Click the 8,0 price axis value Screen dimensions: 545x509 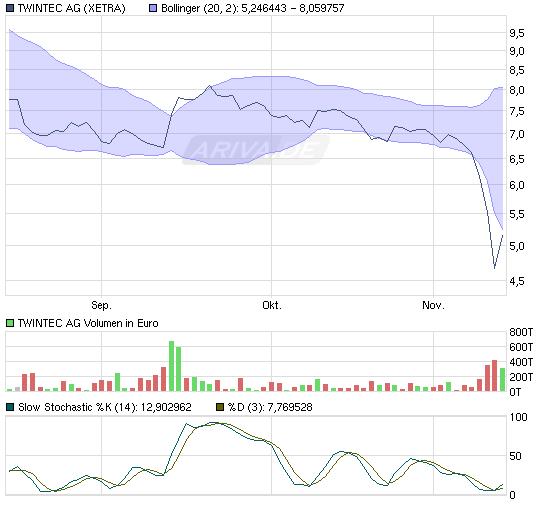[x=517, y=90]
